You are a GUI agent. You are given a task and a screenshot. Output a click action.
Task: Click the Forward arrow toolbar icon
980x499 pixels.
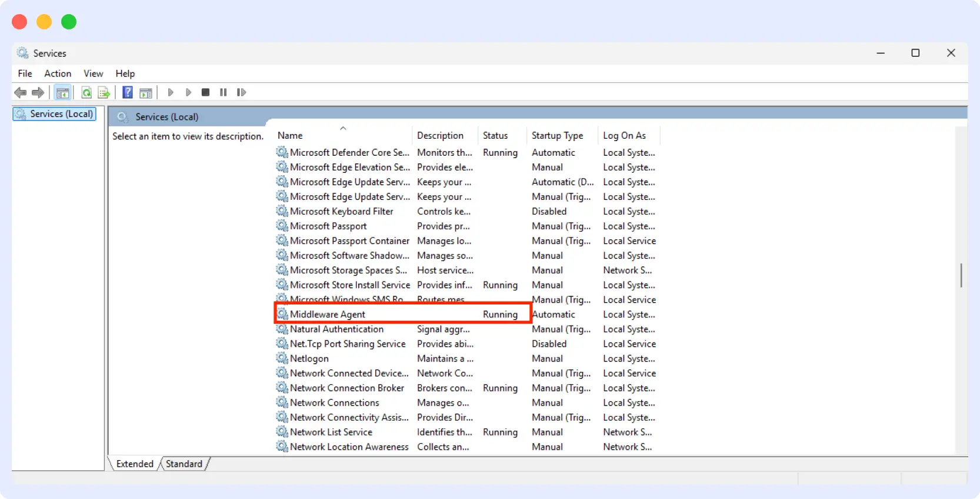coord(38,92)
